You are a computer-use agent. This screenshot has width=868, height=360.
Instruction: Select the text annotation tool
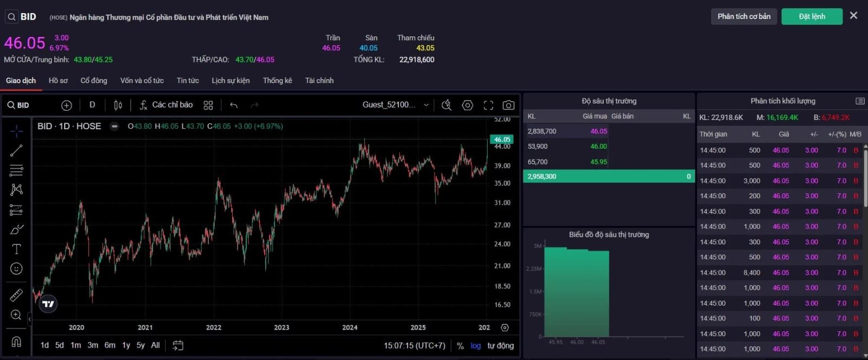tap(16, 249)
